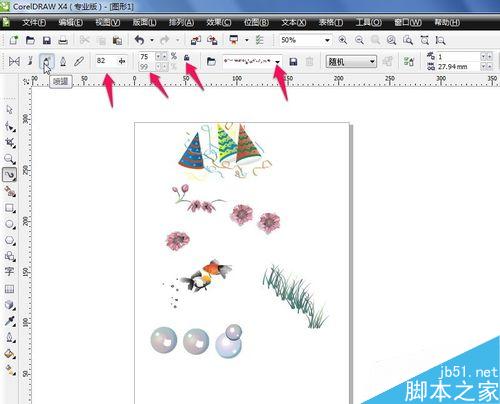Click the Export icon
This screenshot has height=404, width=500.
pyautogui.click(x=212, y=40)
